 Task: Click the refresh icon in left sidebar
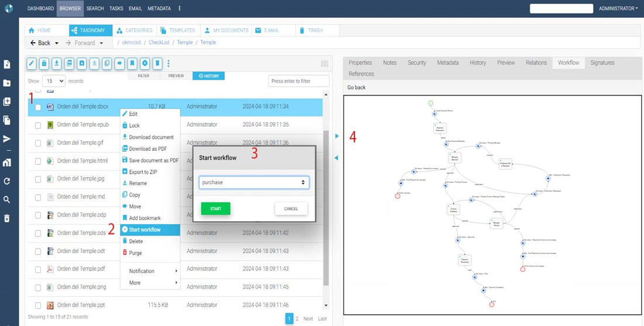7,181
